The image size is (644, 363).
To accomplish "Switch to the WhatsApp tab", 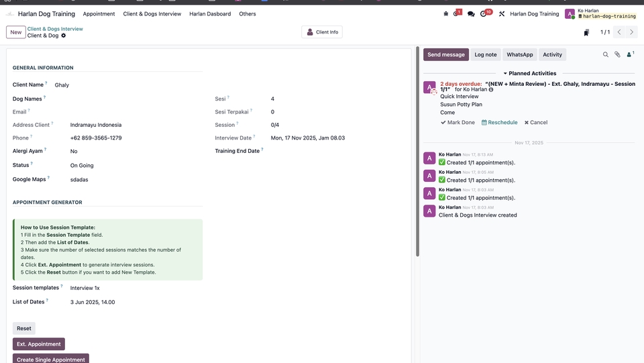I will [x=519, y=54].
